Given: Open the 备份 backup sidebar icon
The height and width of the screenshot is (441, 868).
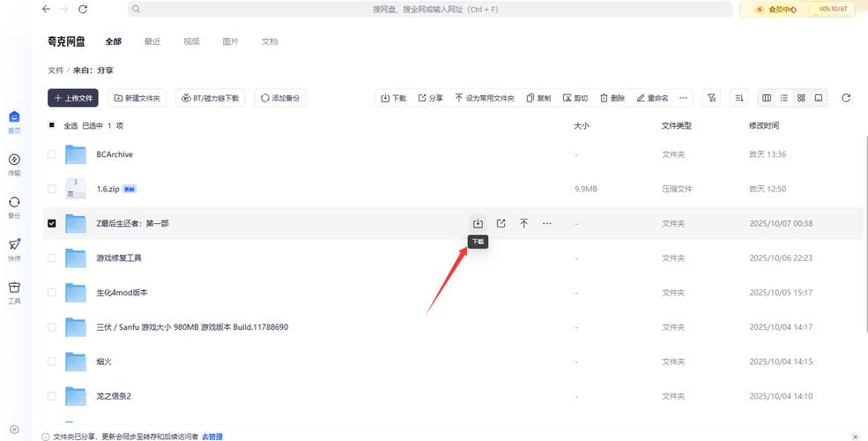Looking at the screenshot, I should tap(14, 207).
